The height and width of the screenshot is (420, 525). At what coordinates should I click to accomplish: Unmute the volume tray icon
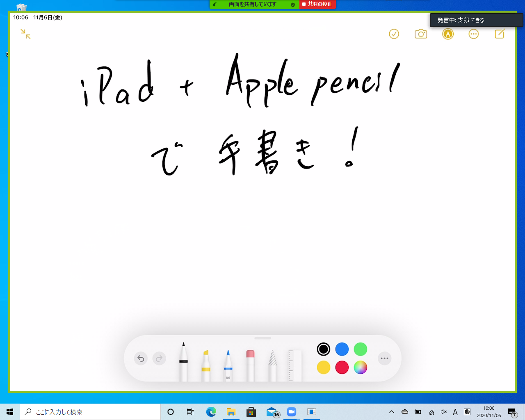tap(443, 412)
